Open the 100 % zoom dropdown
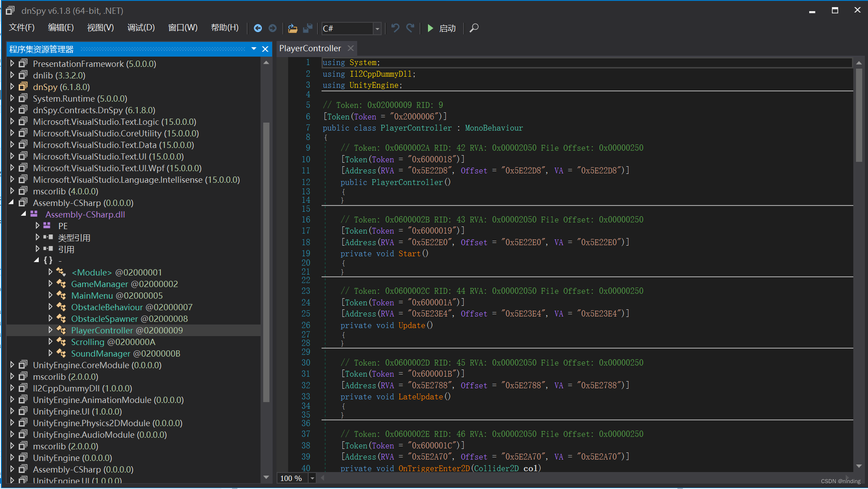Viewport: 868px width, 489px height. [x=312, y=478]
